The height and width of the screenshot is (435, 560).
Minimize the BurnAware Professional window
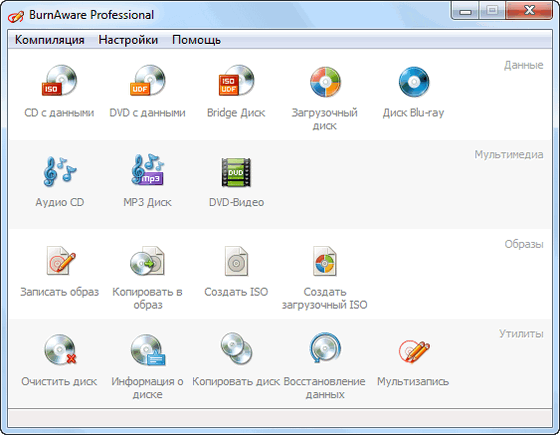(465, 11)
